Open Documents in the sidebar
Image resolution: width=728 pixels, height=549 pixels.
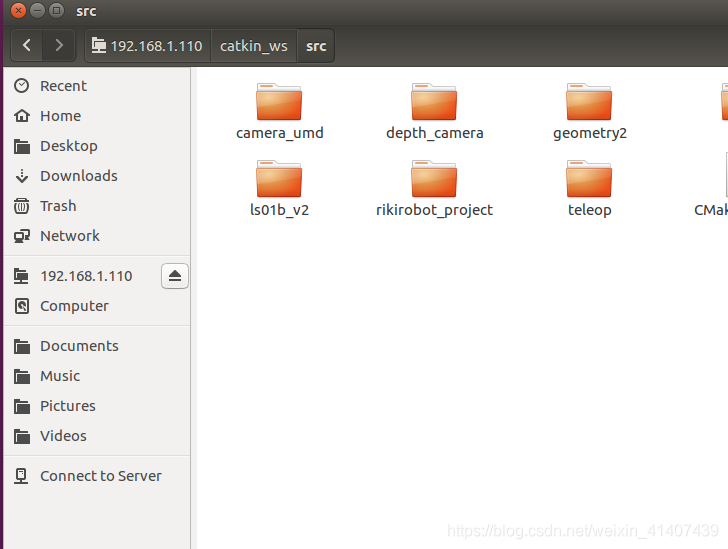click(x=97, y=346)
